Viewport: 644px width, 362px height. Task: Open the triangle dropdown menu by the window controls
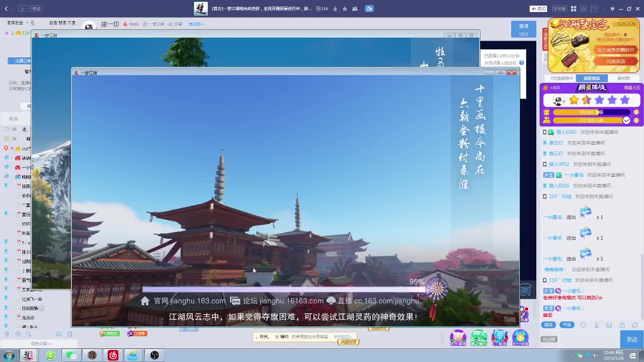coord(612,9)
